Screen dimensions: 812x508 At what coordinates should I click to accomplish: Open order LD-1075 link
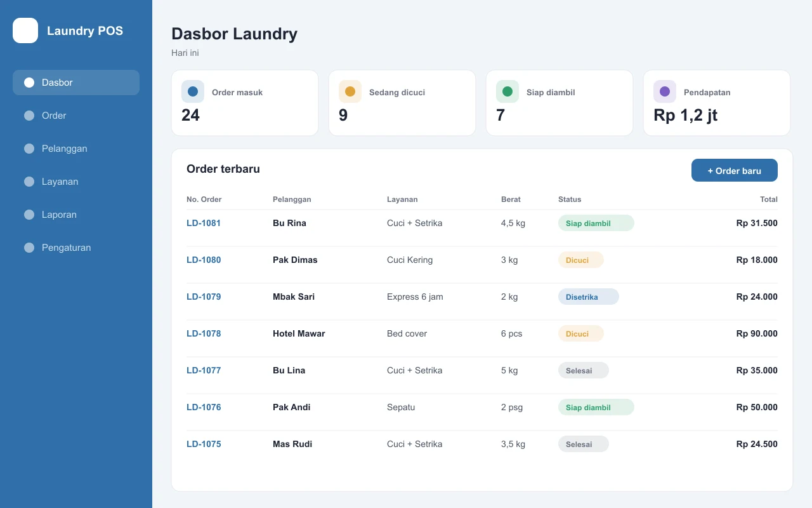pos(204,444)
